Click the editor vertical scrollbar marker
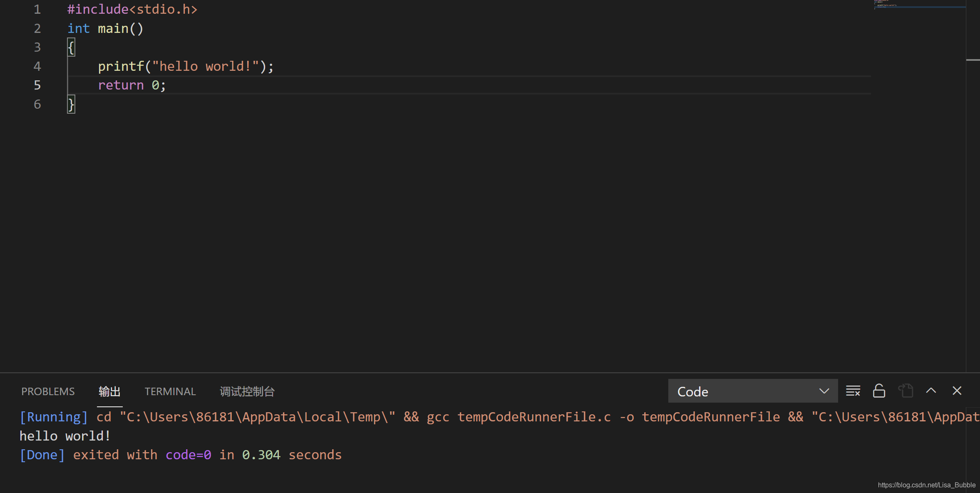 tap(973, 60)
